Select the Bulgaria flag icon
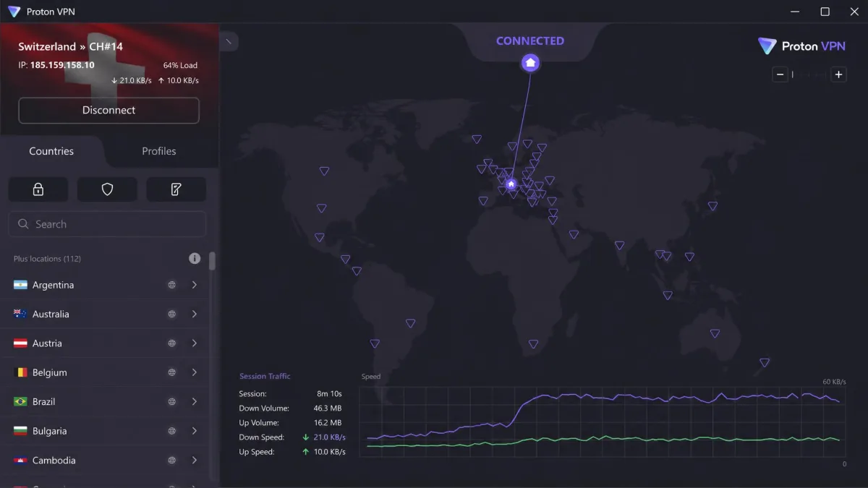Screen dimensions: 868x488 [20, 431]
